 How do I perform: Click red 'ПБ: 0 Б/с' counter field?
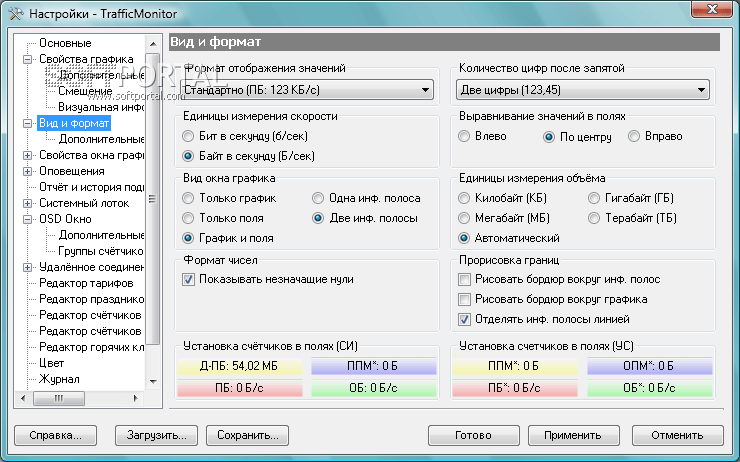pos(240,388)
